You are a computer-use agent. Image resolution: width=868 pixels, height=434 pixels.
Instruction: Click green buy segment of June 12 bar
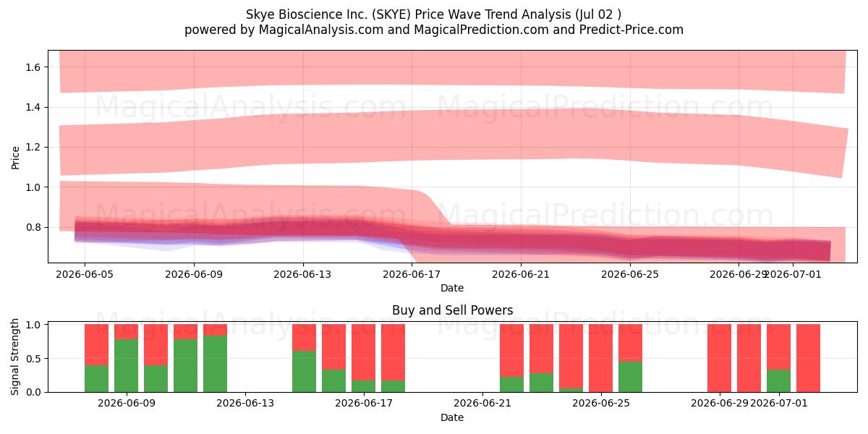pyautogui.click(x=216, y=364)
